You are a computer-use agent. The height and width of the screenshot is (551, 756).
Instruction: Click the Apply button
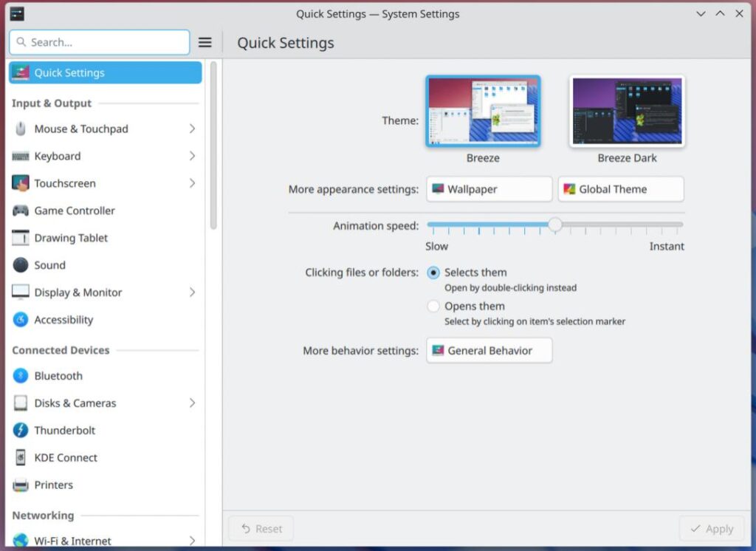pos(712,528)
